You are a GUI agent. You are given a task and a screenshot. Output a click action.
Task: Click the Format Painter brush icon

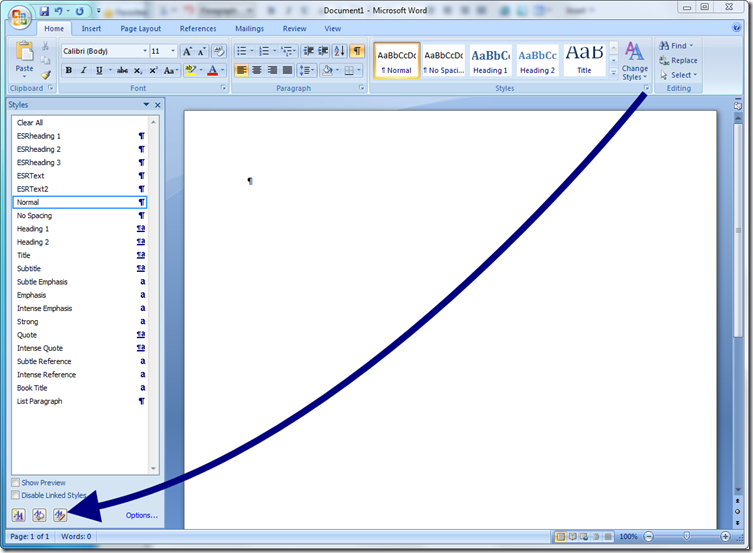pos(46,75)
